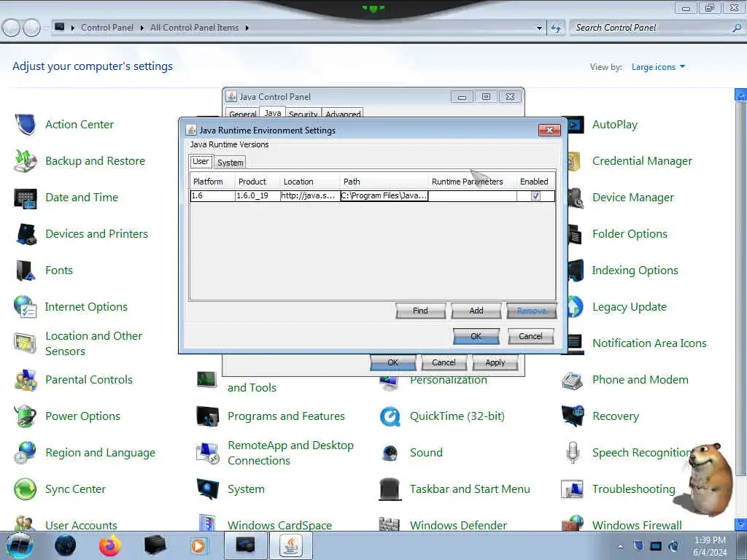
Task: Switch to the System tab in Java Runtime Versions
Action: coord(230,163)
